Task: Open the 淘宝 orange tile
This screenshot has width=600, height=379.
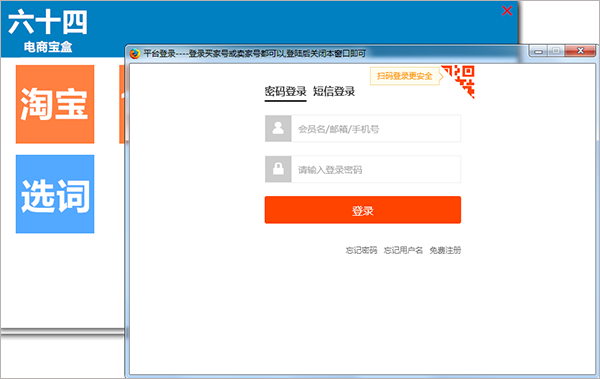Action: tap(55, 104)
